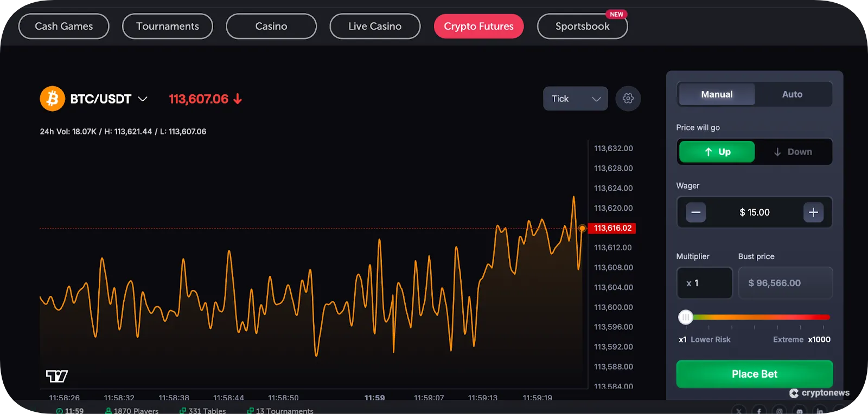Click the Facebook icon in the footer
The width and height of the screenshot is (868, 414).
[759, 411]
